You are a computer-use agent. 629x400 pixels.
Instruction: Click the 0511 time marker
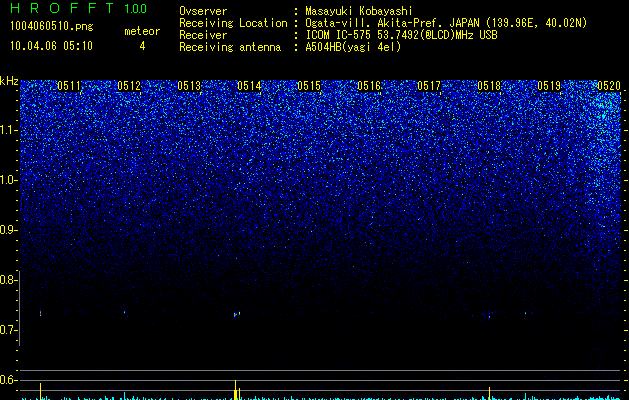tap(69, 86)
